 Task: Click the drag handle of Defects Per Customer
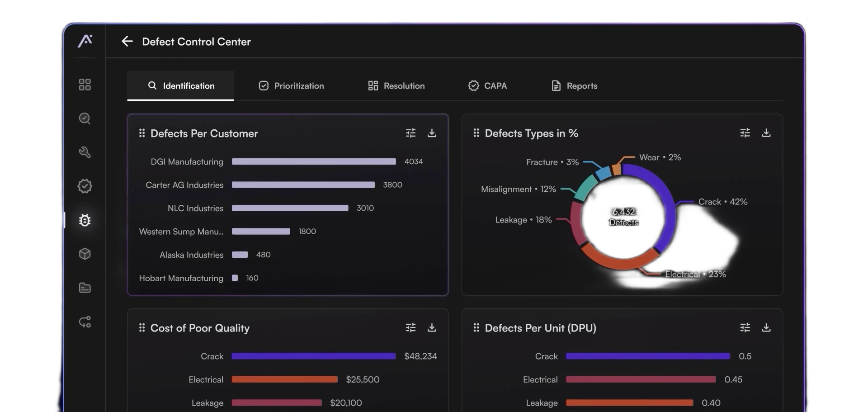click(x=142, y=133)
